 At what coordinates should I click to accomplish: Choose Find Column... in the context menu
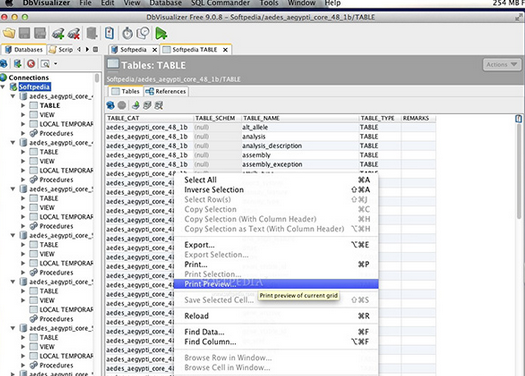276,342
